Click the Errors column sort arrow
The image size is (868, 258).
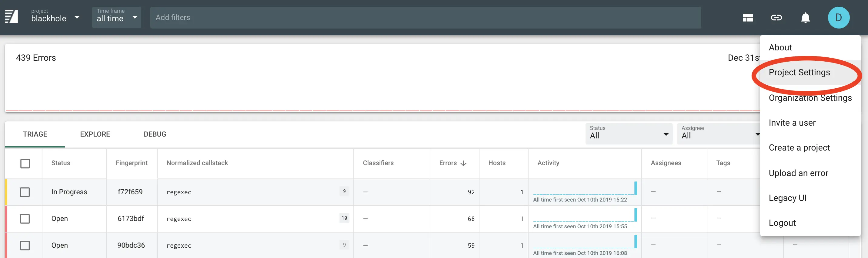463,163
